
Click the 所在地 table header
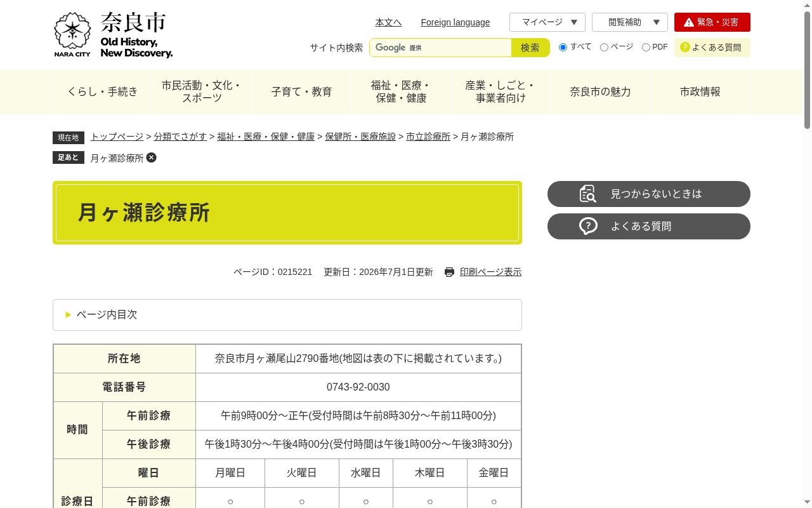point(124,359)
